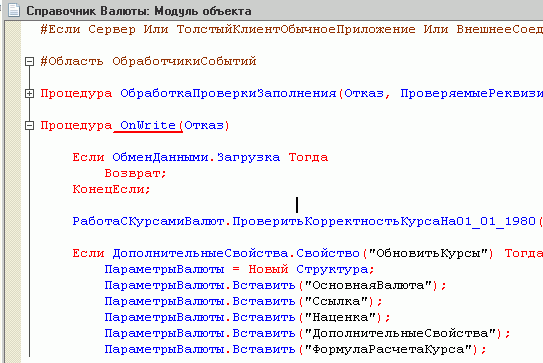Click ДополнительныеСвойства.Свойство condition text

(236, 254)
